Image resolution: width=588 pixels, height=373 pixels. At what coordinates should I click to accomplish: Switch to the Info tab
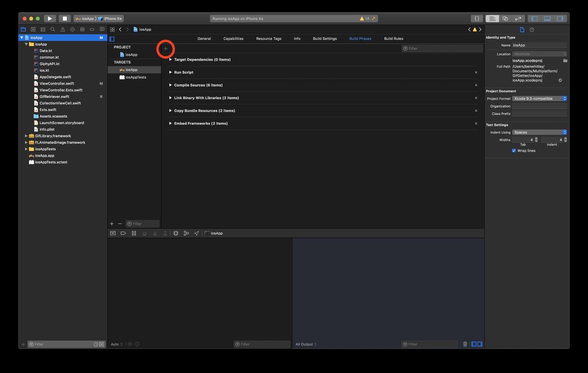point(297,39)
